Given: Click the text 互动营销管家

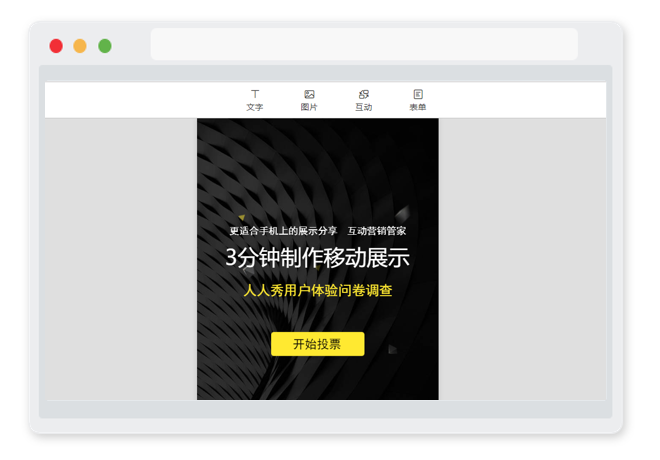Looking at the screenshot, I should pyautogui.click(x=377, y=231).
